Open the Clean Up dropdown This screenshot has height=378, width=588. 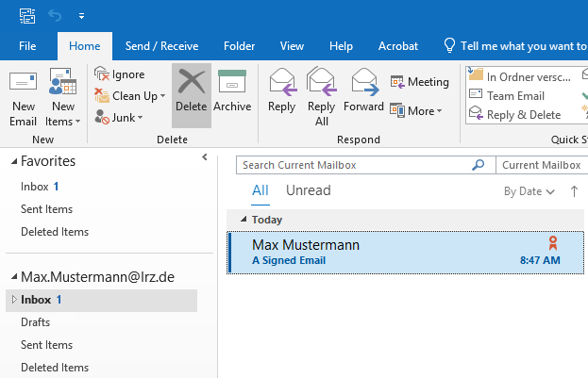pyautogui.click(x=129, y=96)
